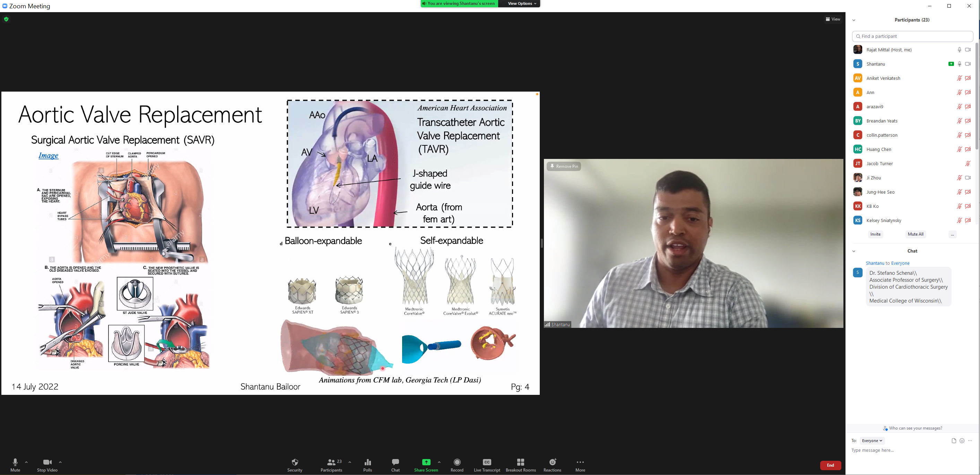
Task: Click the Stop Video camera icon
Action: 47,462
